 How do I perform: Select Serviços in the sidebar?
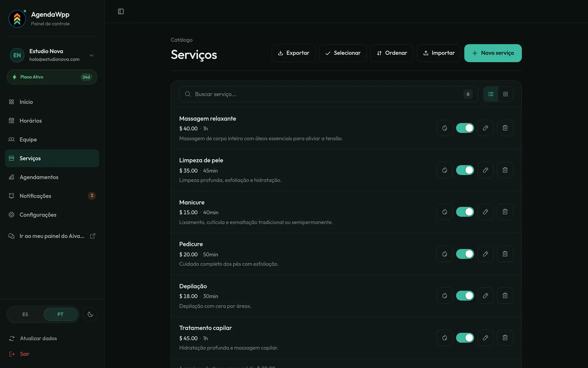[52, 158]
